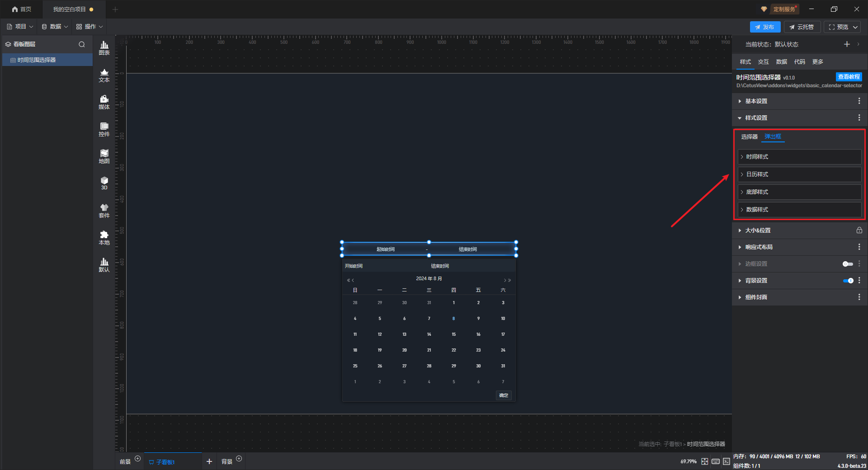Image resolution: width=868 pixels, height=470 pixels.
Task: Switch to the 交互 tab
Action: pyautogui.click(x=764, y=62)
